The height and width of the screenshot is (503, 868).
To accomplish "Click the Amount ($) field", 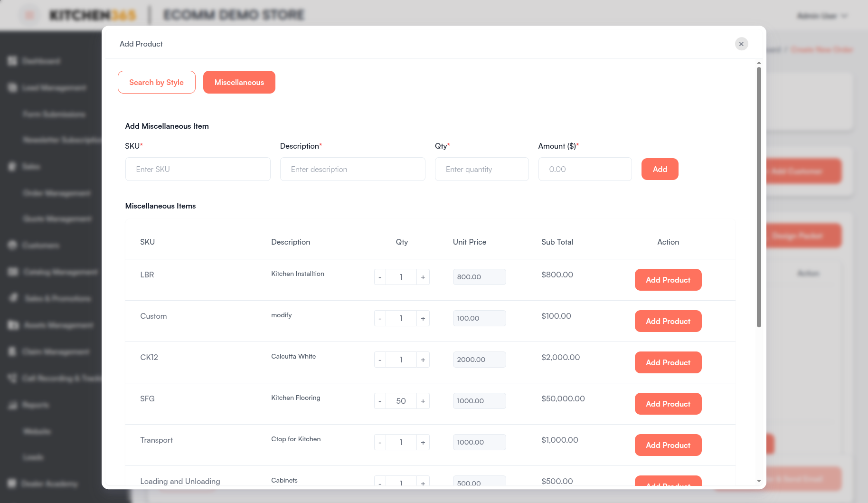I will click(585, 169).
